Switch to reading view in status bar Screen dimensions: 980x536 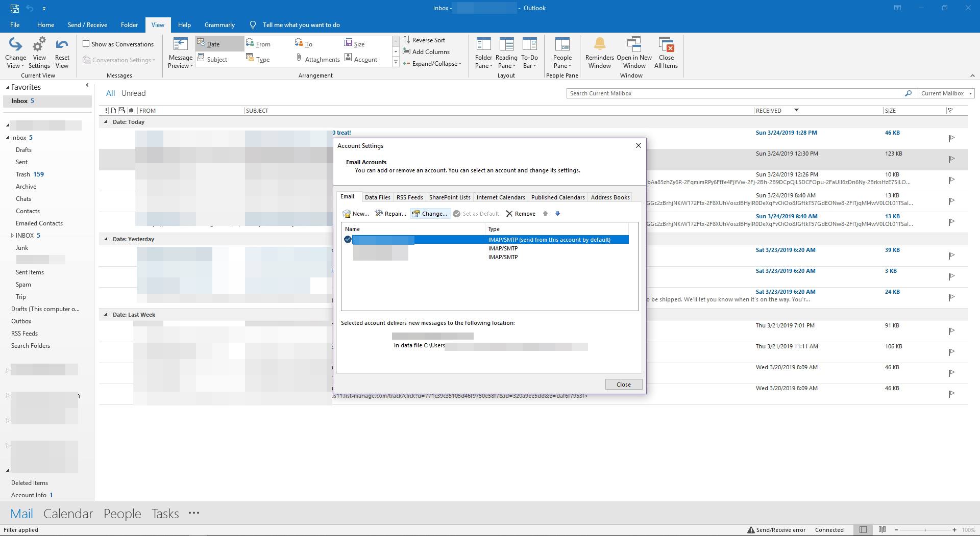click(882, 530)
